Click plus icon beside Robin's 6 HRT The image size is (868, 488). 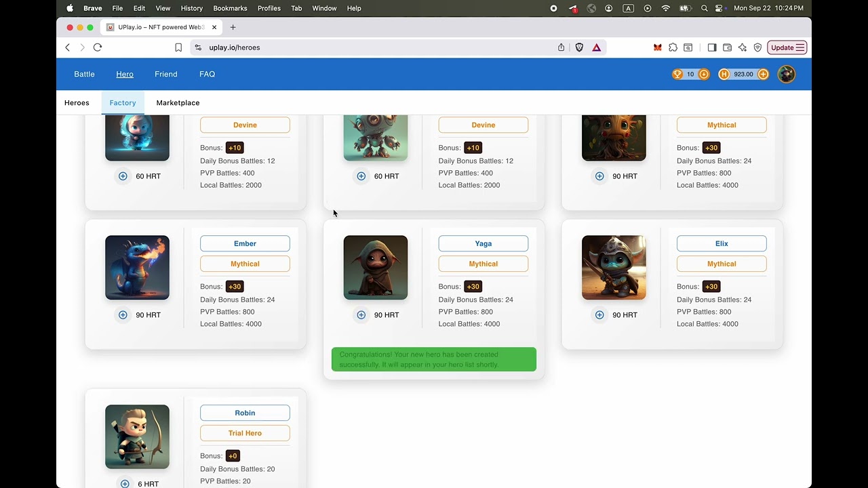pyautogui.click(x=125, y=483)
